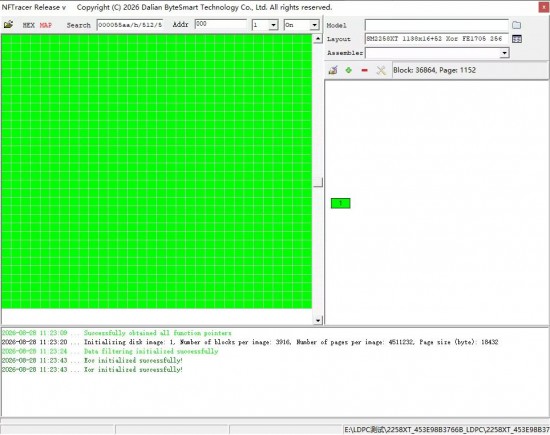
Task: Select the green image block labeled 1
Action: (x=340, y=203)
